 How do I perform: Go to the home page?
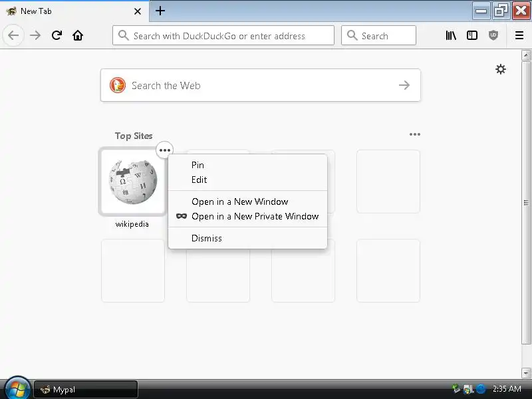[x=78, y=35]
